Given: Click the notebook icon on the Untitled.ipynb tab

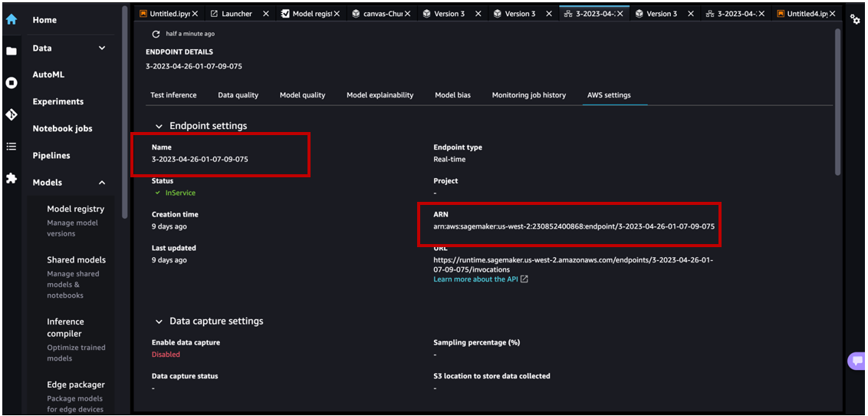Looking at the screenshot, I should [x=143, y=14].
